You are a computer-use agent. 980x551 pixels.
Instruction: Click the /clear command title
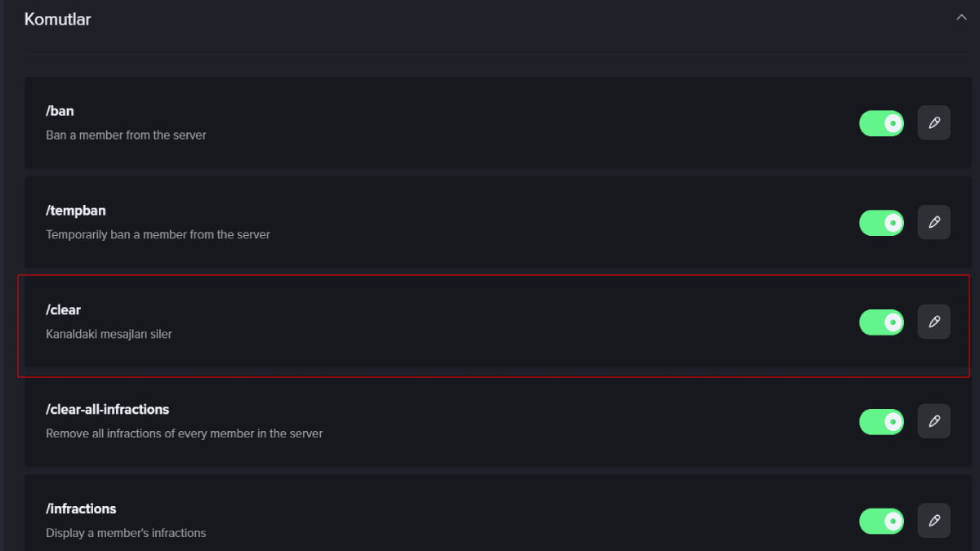pyautogui.click(x=64, y=310)
